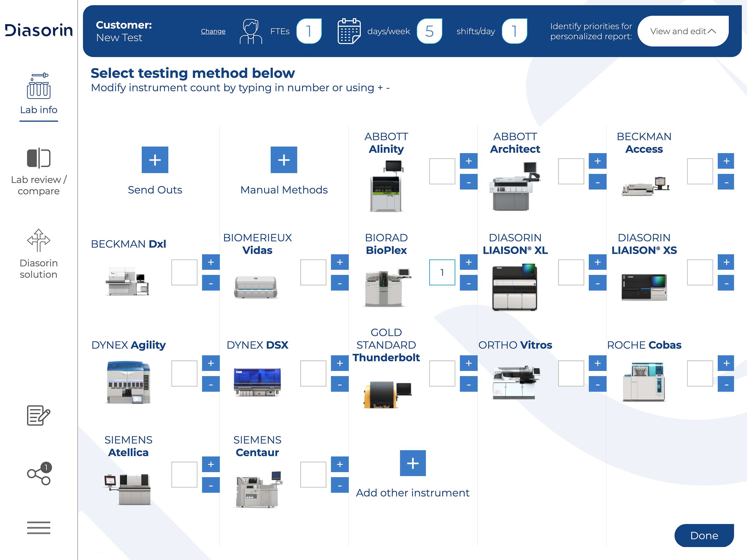Decrease Biomerieux Vidas instrument count
Image resolution: width=747 pixels, height=560 pixels.
340,283
